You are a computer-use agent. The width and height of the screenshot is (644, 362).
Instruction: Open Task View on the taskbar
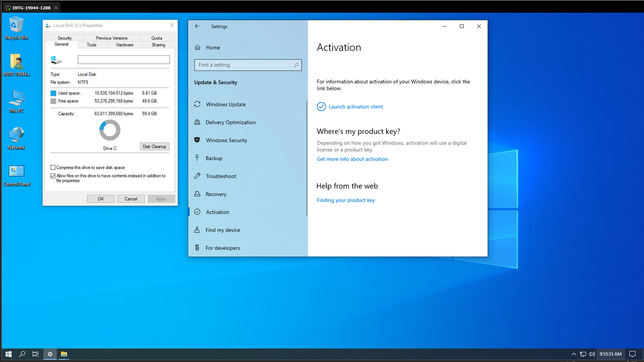pos(36,354)
